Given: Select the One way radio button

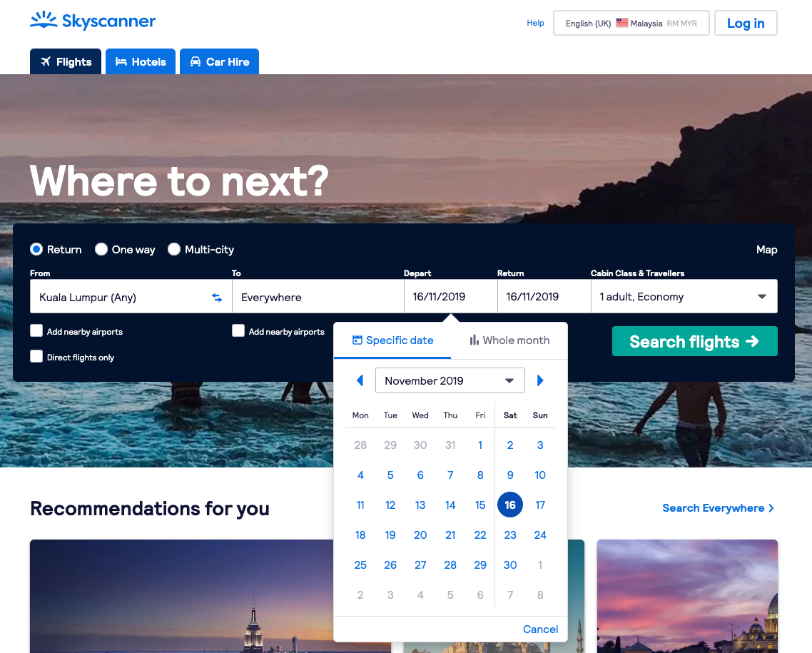Looking at the screenshot, I should 101,249.
